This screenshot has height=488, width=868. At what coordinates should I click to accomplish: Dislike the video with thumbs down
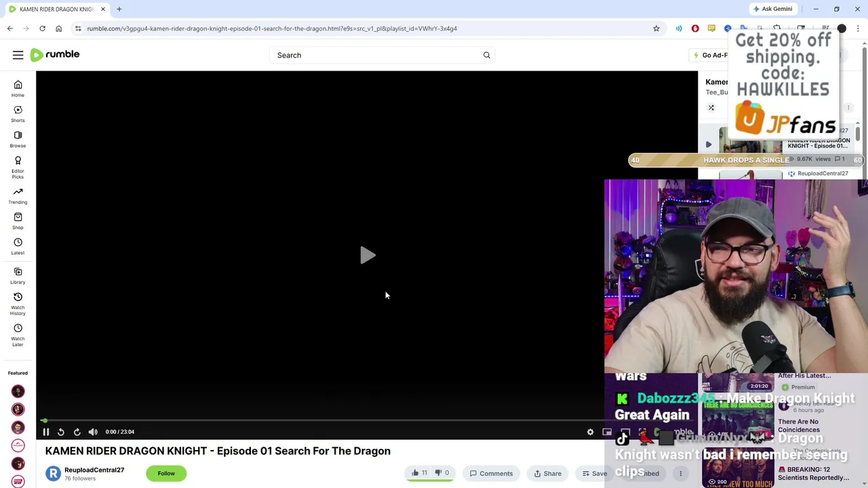pyautogui.click(x=441, y=473)
